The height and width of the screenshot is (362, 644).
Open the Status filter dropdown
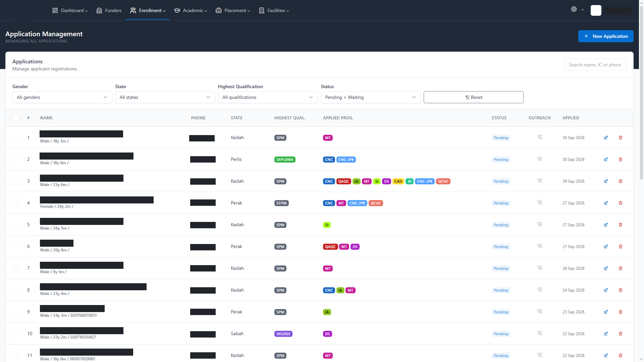[x=371, y=97]
